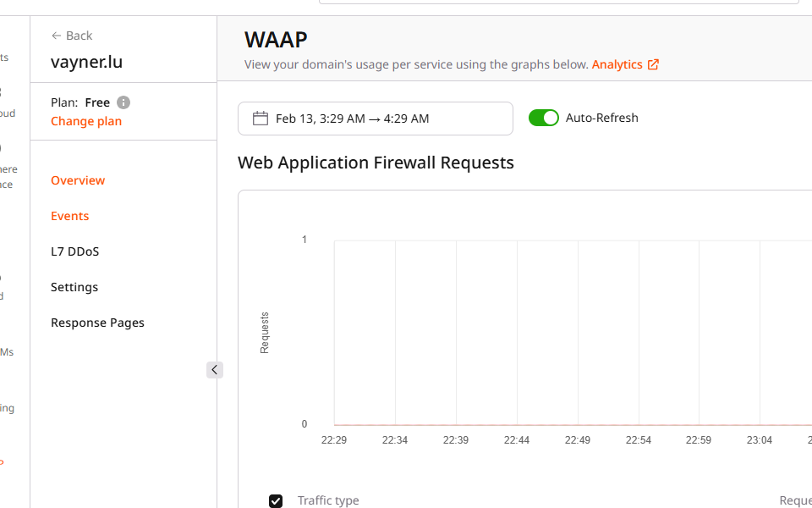Click the info icon next to Free plan

click(122, 102)
